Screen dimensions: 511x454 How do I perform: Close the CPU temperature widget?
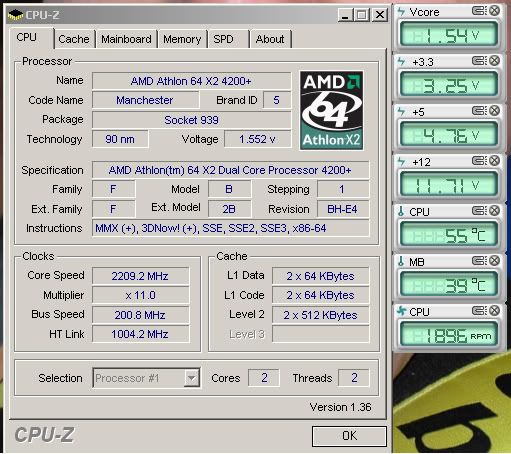pos(495,211)
